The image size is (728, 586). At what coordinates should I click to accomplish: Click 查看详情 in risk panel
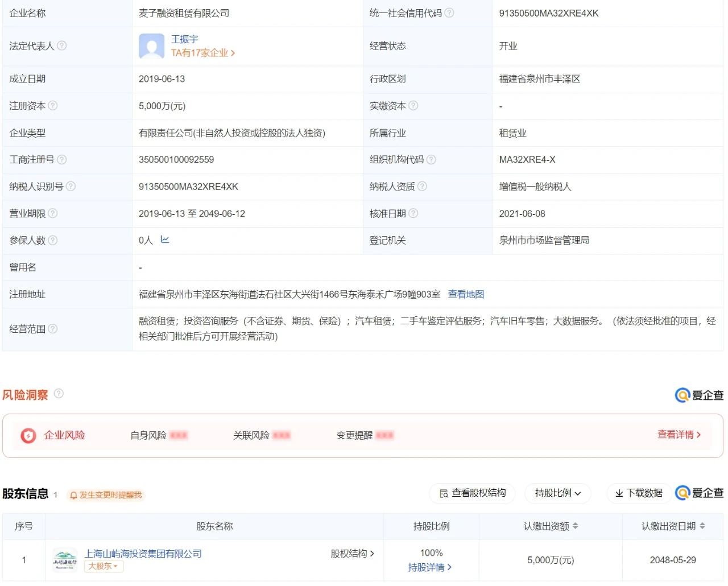click(x=679, y=435)
